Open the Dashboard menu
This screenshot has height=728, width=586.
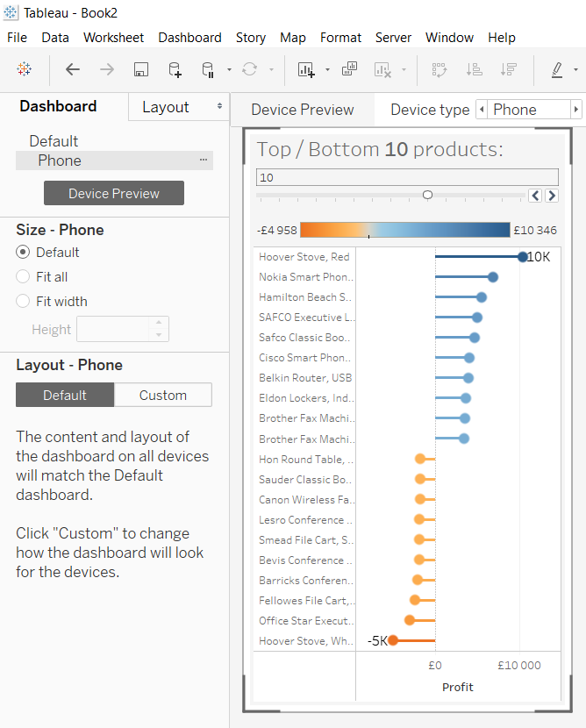click(189, 38)
